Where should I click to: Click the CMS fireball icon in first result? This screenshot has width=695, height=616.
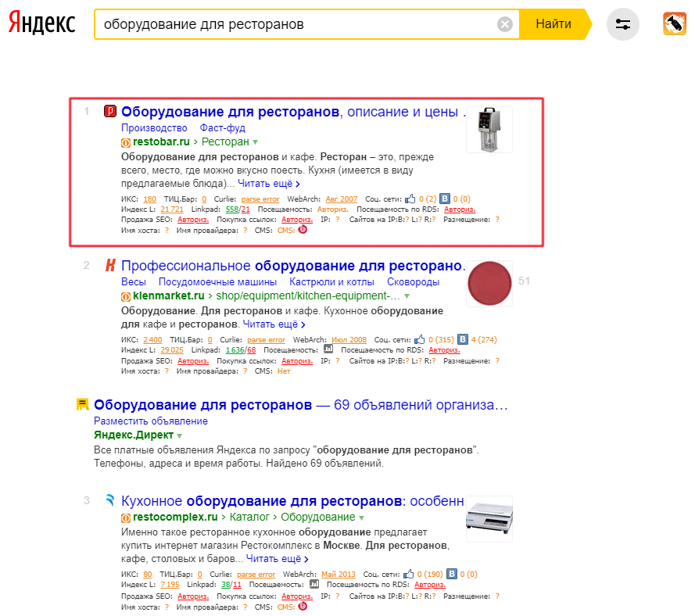coord(302,231)
